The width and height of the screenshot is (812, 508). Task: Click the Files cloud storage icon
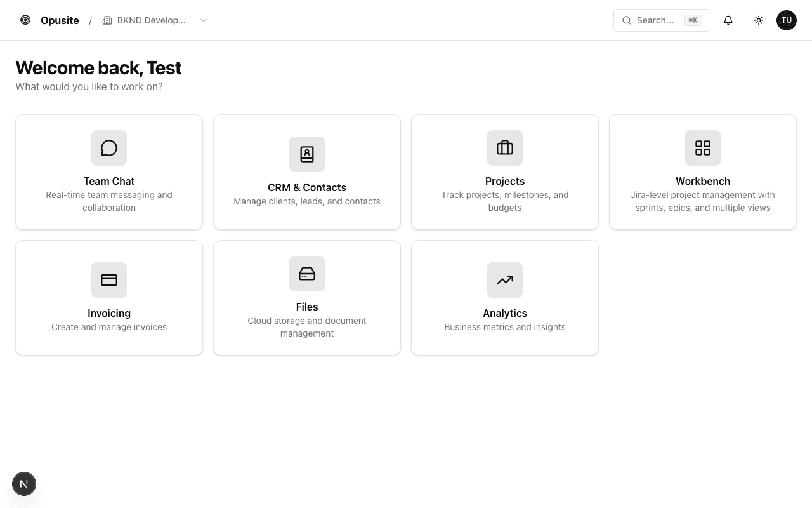click(x=307, y=274)
